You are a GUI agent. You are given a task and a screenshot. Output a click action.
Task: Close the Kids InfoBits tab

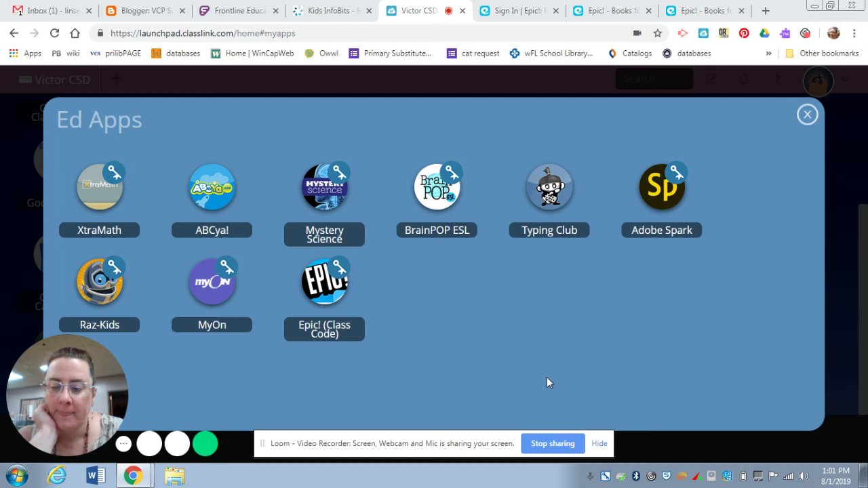(369, 11)
